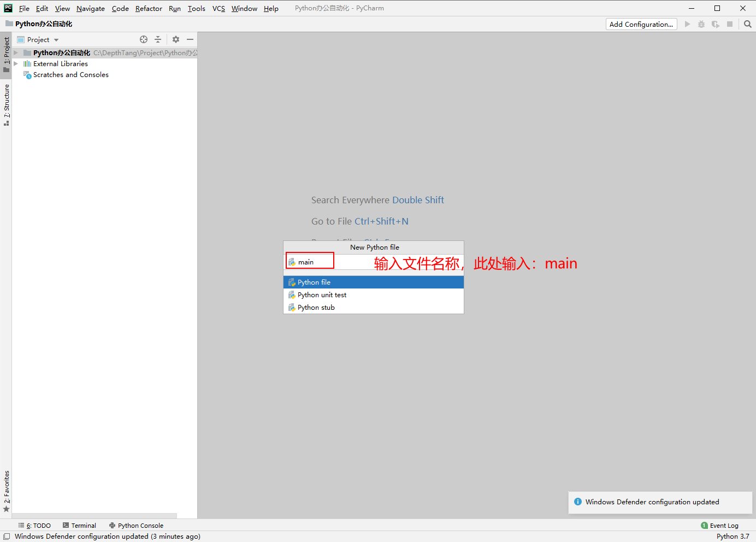Viewport: 756px width, 542px height.
Task: Select Python unit test option
Action: point(374,295)
